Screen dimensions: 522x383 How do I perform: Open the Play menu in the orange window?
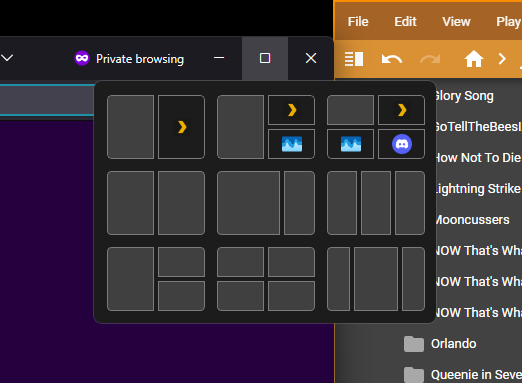509,22
